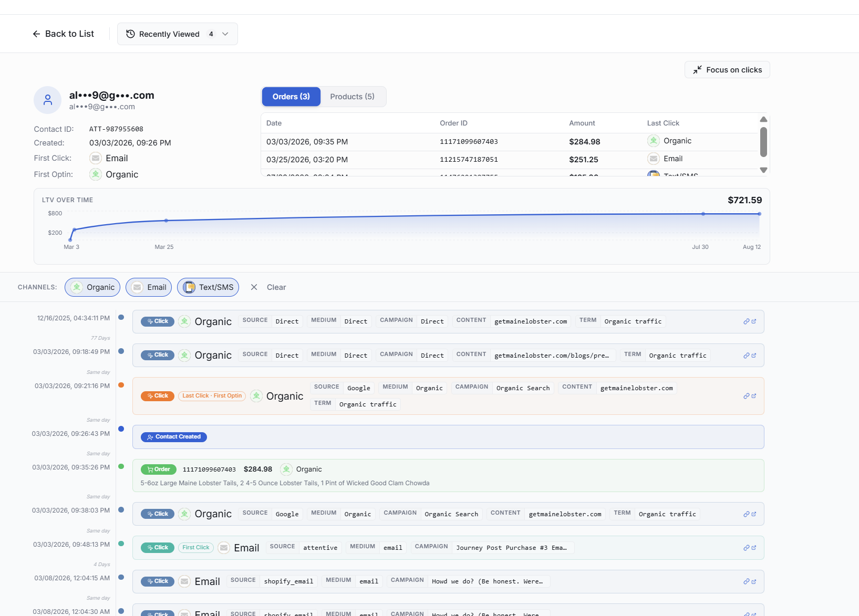
Task: Click the Last Click column header
Action: point(663,123)
